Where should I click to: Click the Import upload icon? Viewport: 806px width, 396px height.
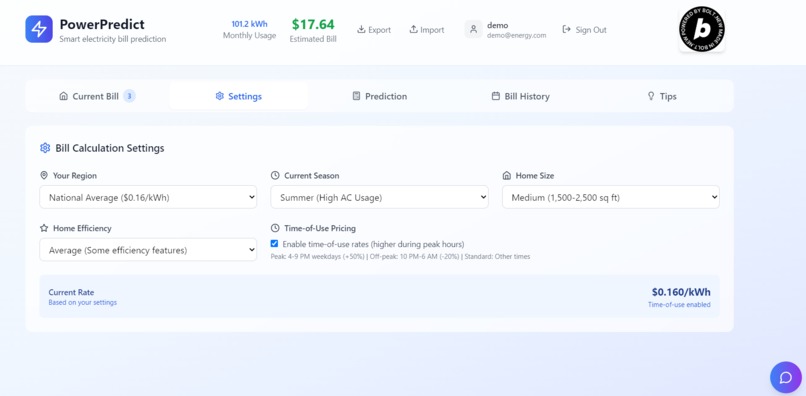pos(413,29)
